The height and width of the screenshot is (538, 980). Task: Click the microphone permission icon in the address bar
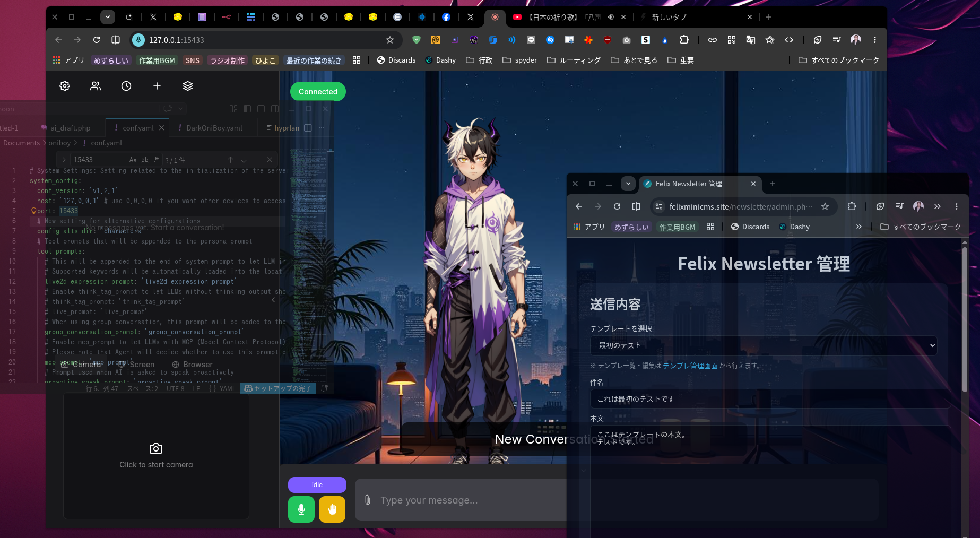[138, 40]
